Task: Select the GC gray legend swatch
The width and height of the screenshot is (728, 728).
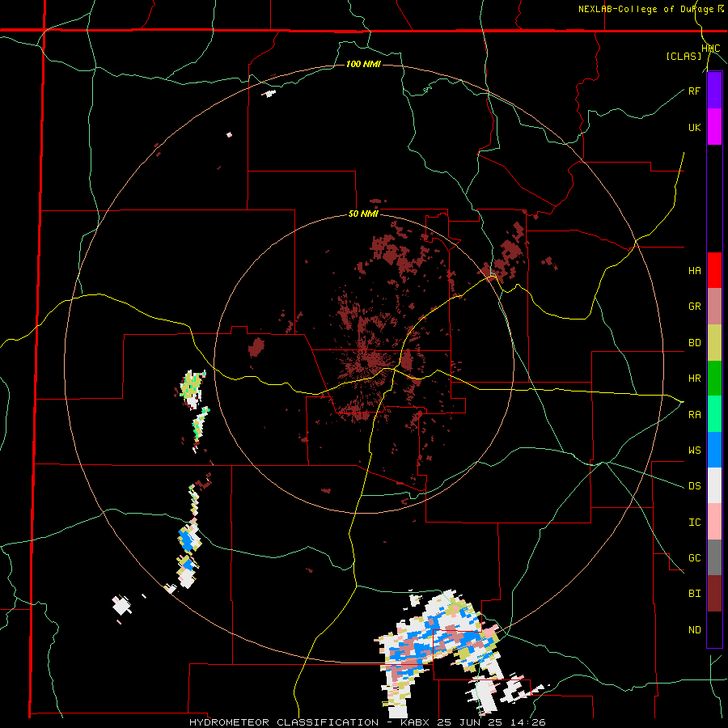Action: pyautogui.click(x=714, y=557)
